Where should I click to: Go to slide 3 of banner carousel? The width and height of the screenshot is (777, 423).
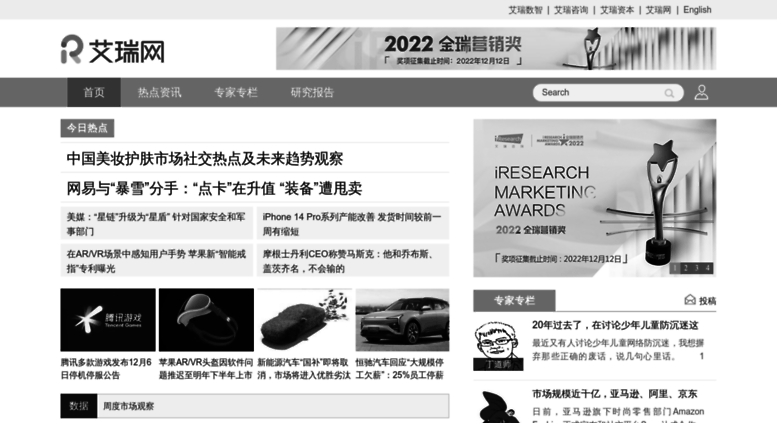tap(697, 268)
